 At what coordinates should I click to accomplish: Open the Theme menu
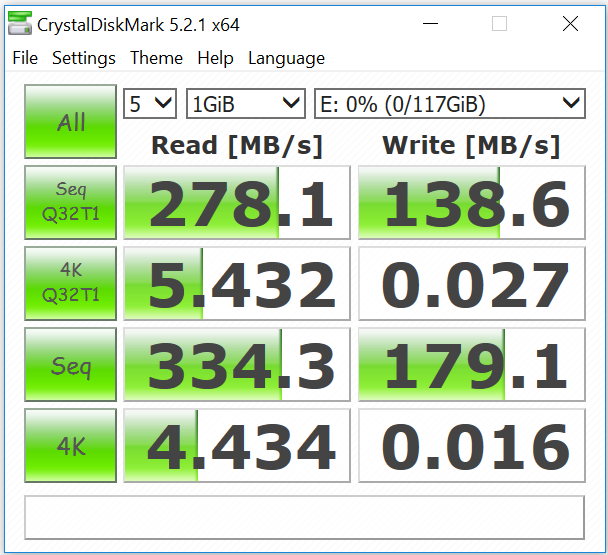(156, 58)
